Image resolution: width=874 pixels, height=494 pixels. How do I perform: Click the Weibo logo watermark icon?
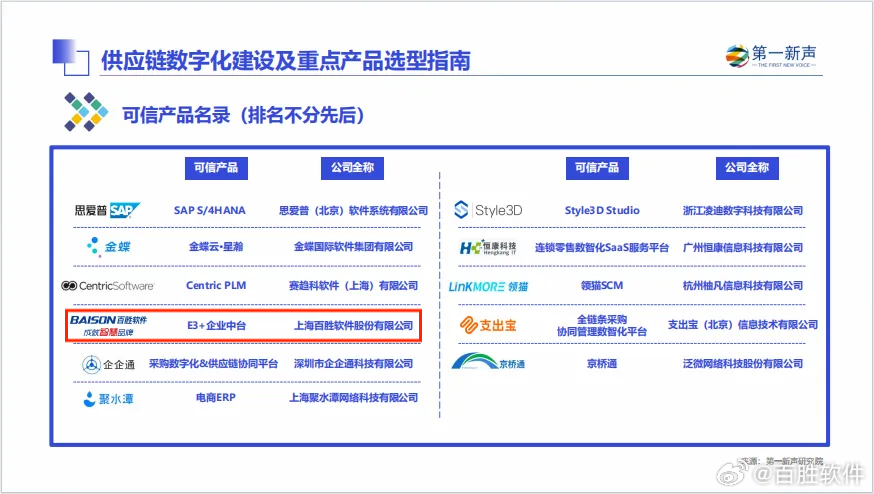(733, 474)
